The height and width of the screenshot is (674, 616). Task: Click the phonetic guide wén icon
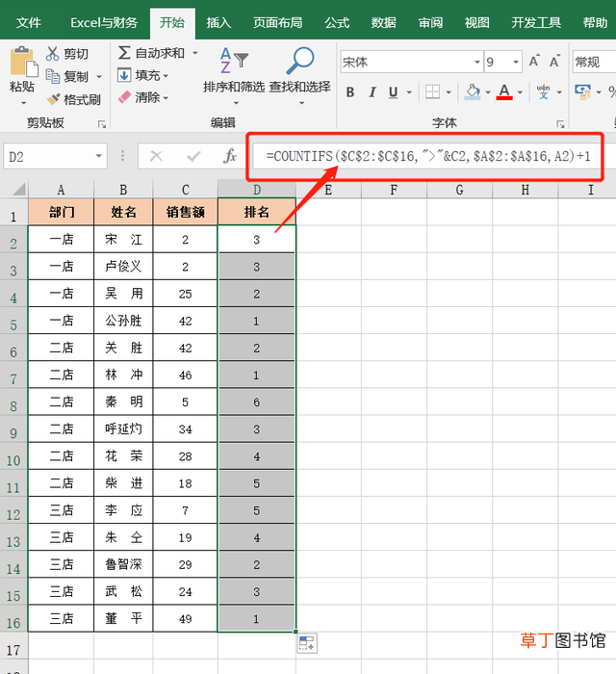544,92
